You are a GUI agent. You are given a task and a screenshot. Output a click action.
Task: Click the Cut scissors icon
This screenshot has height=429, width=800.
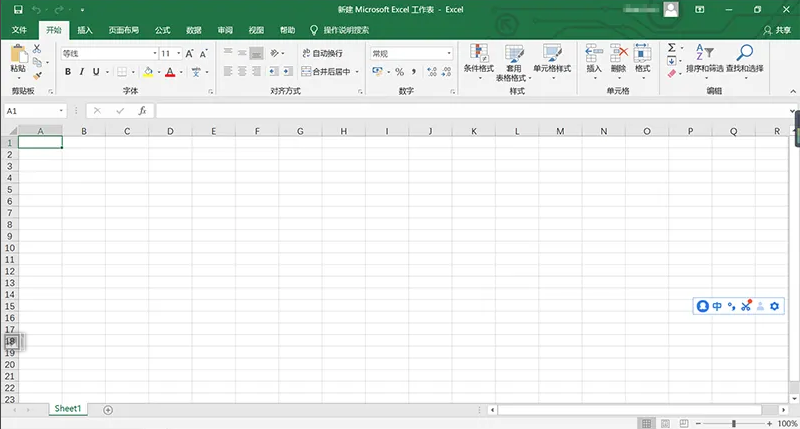[38, 49]
